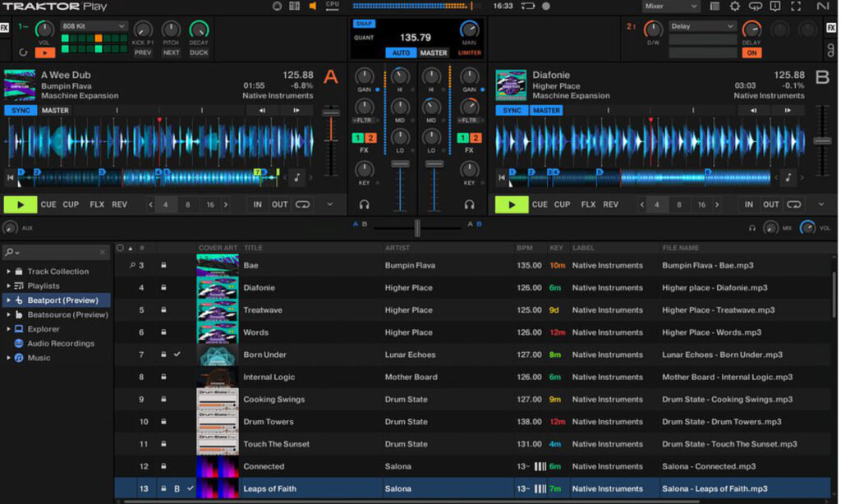Select Beatsource (Preview) in the browser tree
Image resolution: width=841 pixels, height=504 pixels.
(x=67, y=314)
